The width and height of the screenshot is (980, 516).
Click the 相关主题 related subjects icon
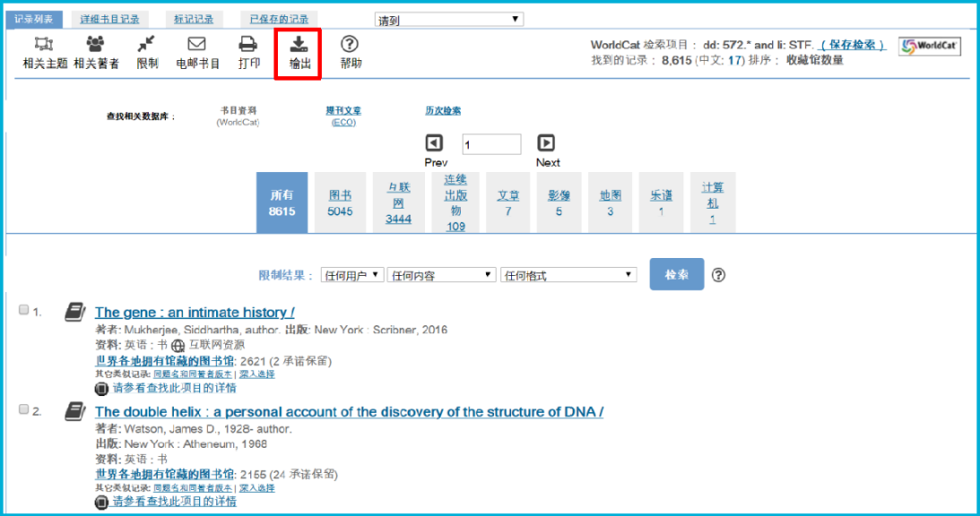(x=44, y=44)
